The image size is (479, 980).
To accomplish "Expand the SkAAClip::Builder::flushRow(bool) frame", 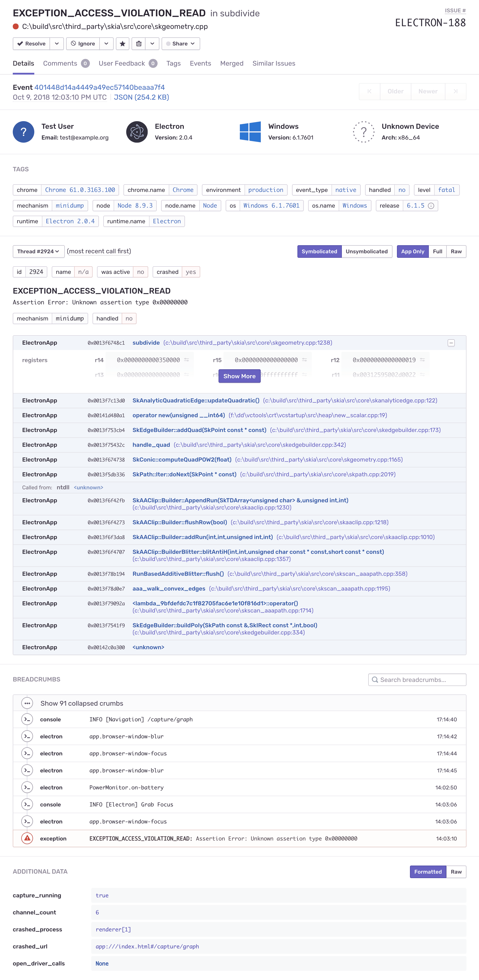I will tap(239, 523).
